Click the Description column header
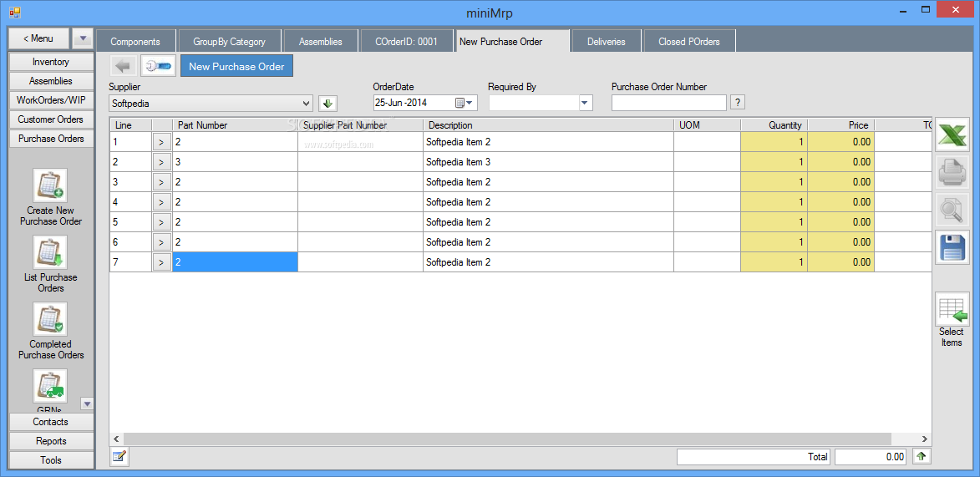Image resolution: width=980 pixels, height=477 pixels. [548, 125]
